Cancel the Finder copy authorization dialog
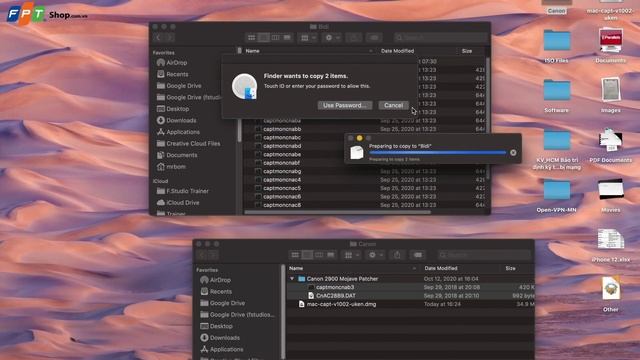 [393, 105]
